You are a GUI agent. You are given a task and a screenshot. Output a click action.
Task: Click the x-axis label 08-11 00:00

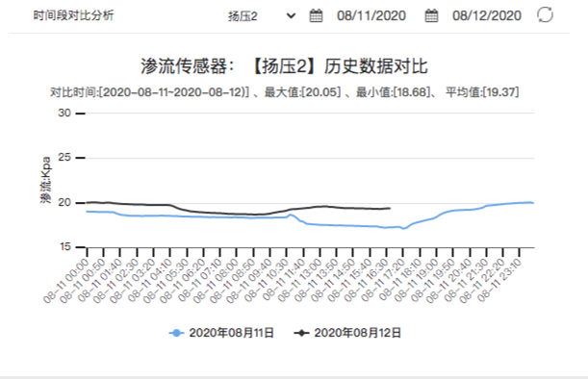tap(66, 281)
